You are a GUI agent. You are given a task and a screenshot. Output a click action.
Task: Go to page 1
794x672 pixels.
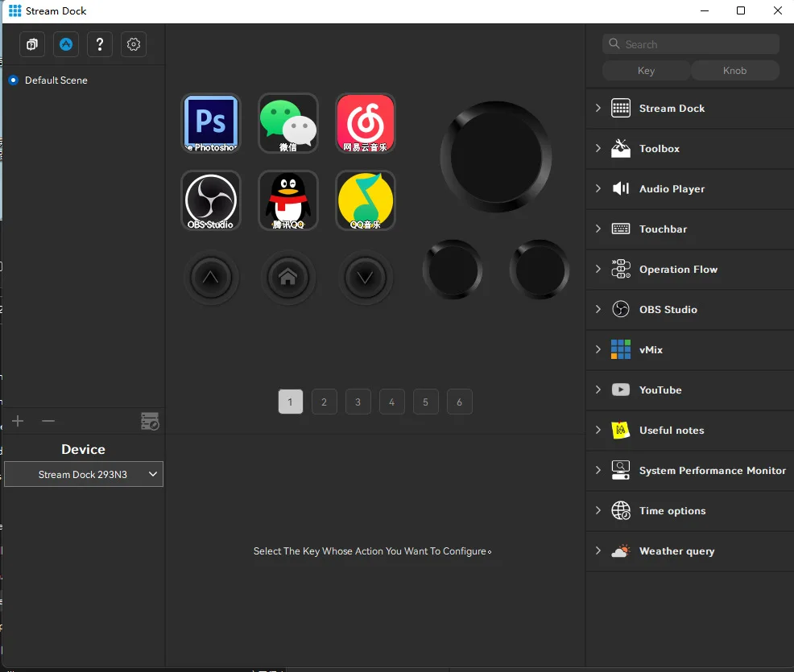click(291, 402)
